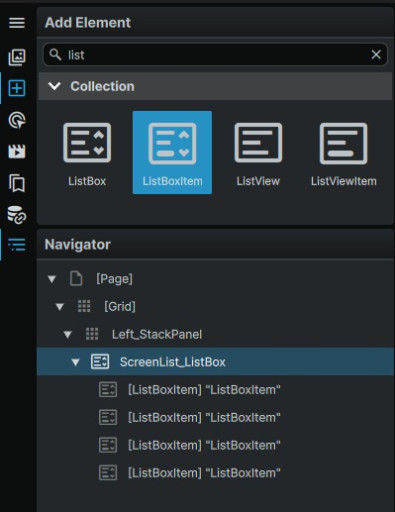Pick the ListViewItem element
The height and width of the screenshot is (512, 395).
pyautogui.click(x=344, y=153)
